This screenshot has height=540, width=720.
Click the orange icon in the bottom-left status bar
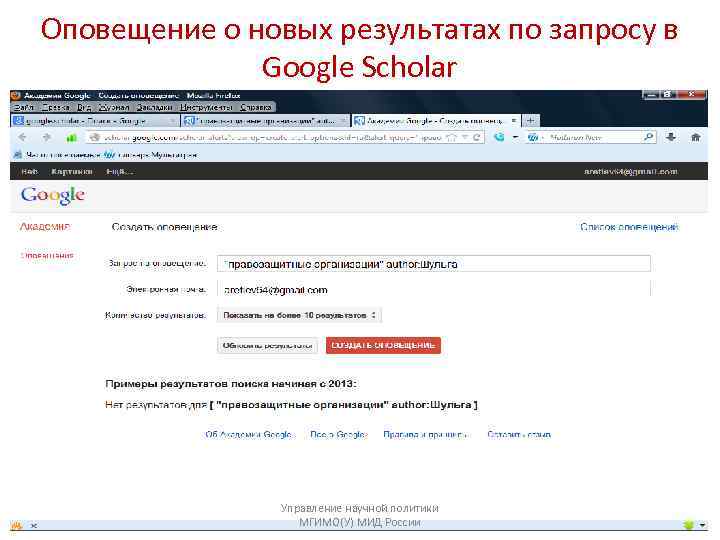pos(17,525)
